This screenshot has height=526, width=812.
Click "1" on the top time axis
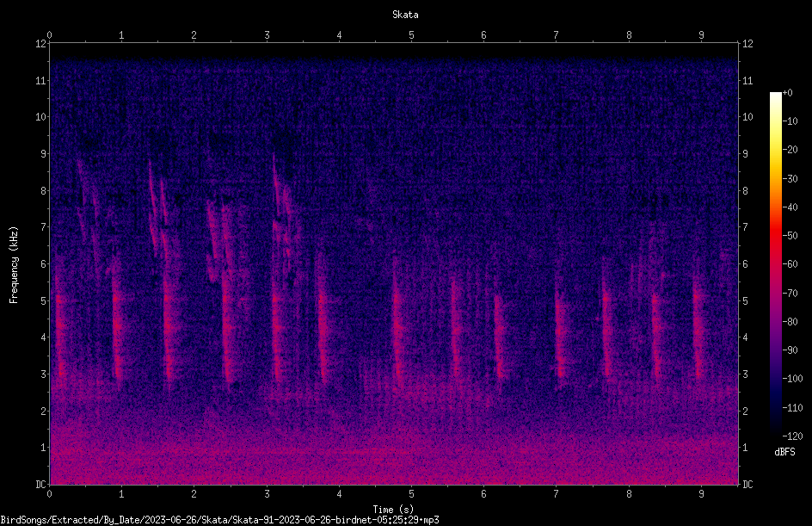(121, 35)
